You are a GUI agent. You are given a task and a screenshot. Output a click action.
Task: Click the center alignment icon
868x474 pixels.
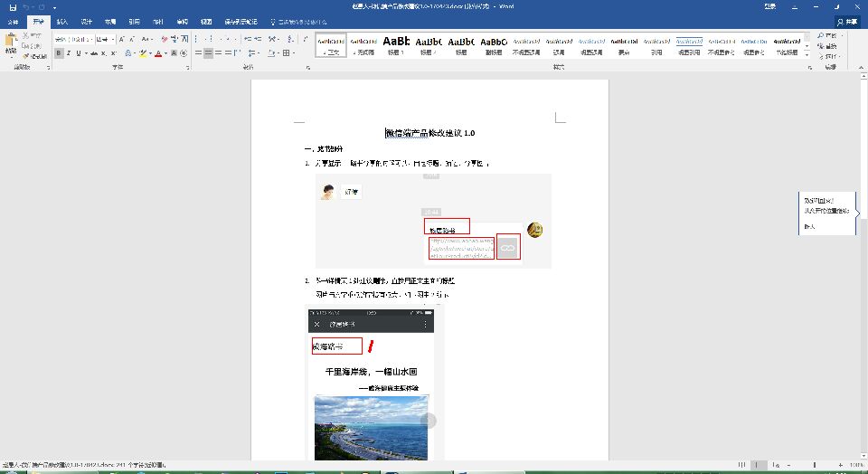coord(207,53)
